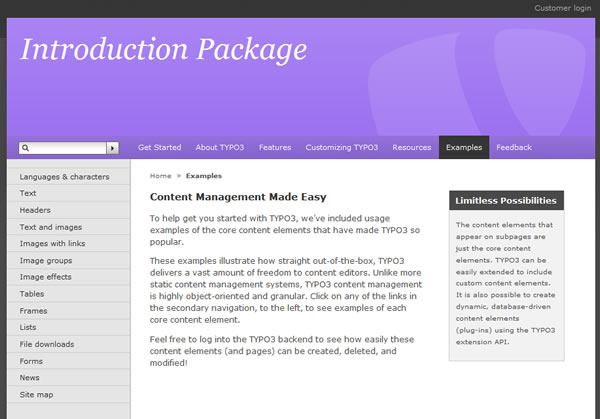This screenshot has width=600, height=419.
Task: Navigate to the Resources menu
Action: tap(411, 147)
